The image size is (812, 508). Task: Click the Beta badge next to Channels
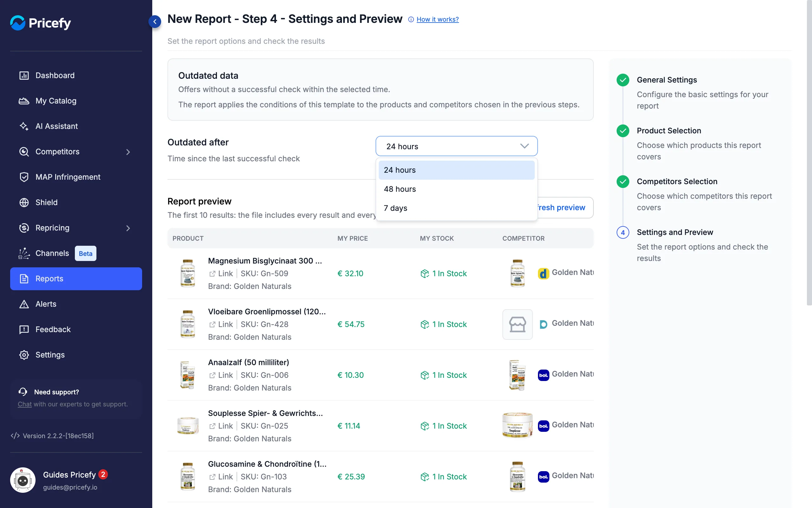86,253
